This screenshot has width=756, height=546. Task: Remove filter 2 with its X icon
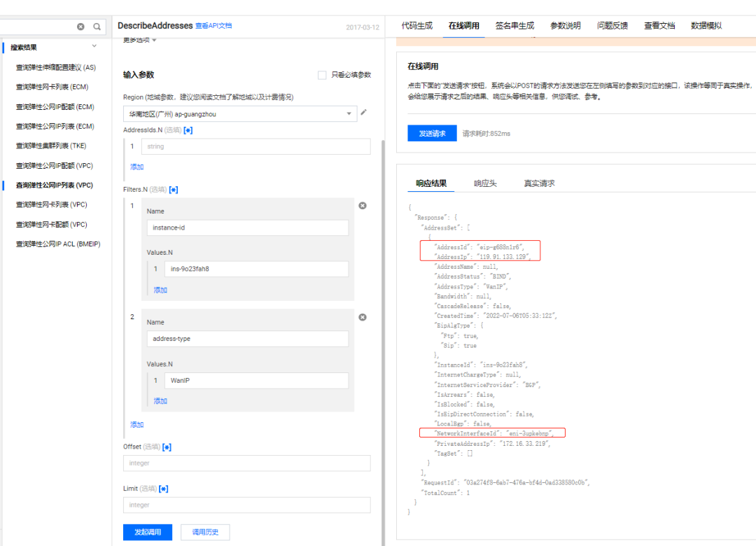(x=363, y=317)
